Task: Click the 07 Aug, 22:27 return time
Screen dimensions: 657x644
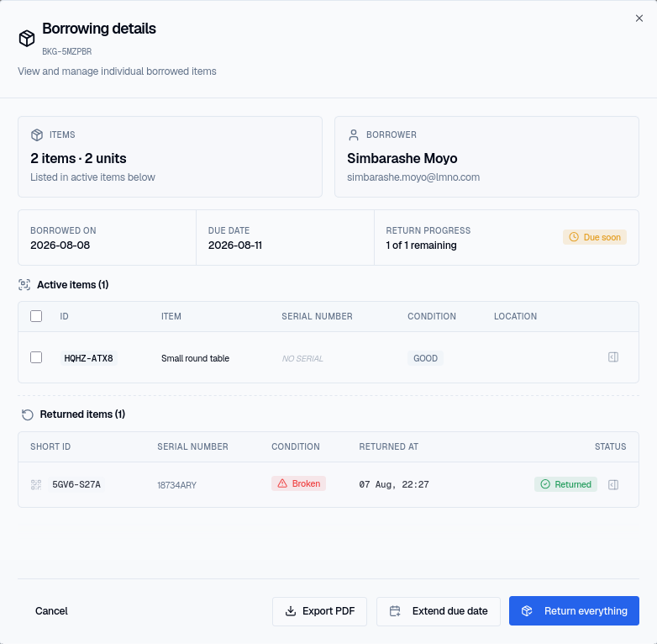Action: point(394,484)
